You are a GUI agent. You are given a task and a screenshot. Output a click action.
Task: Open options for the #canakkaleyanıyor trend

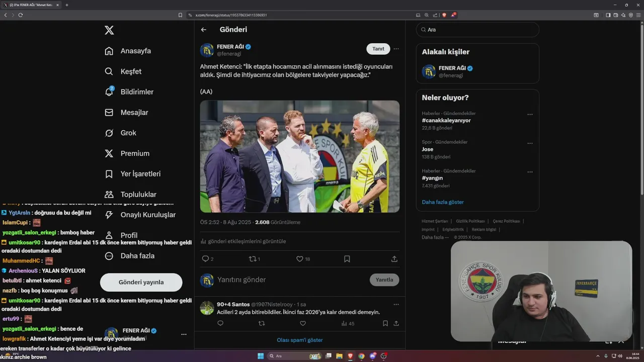(530, 115)
